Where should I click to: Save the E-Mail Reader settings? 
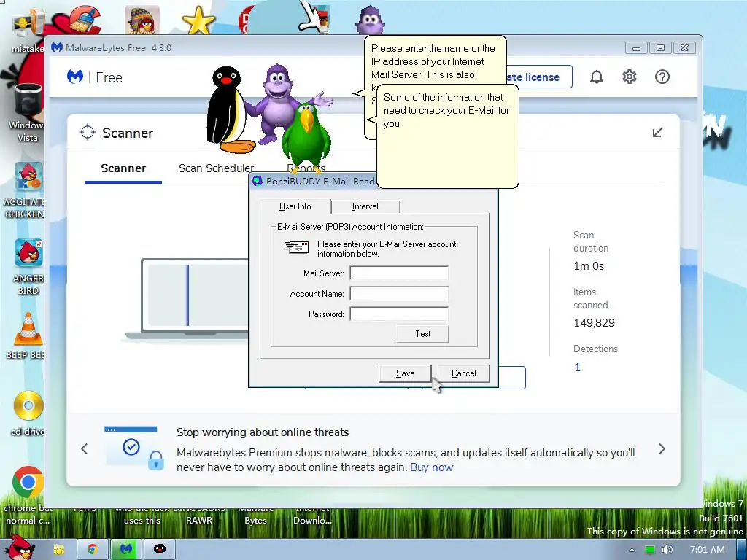(x=405, y=373)
